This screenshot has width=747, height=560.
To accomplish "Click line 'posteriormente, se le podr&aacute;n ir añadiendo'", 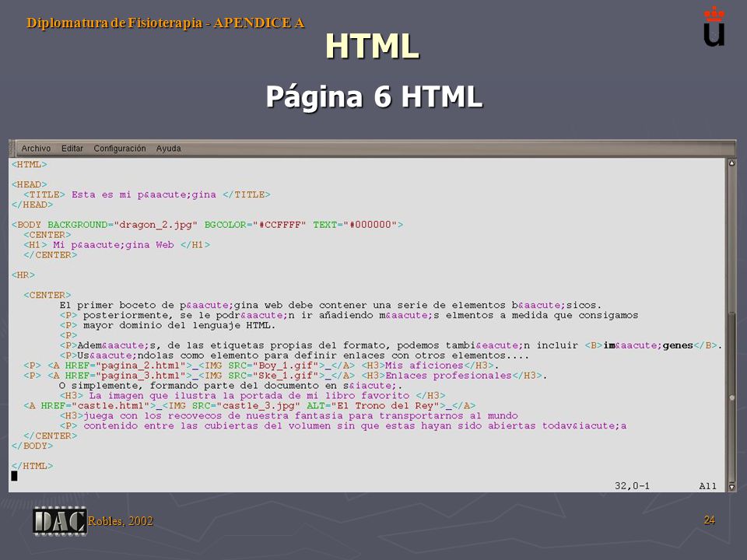I will click(349, 315).
